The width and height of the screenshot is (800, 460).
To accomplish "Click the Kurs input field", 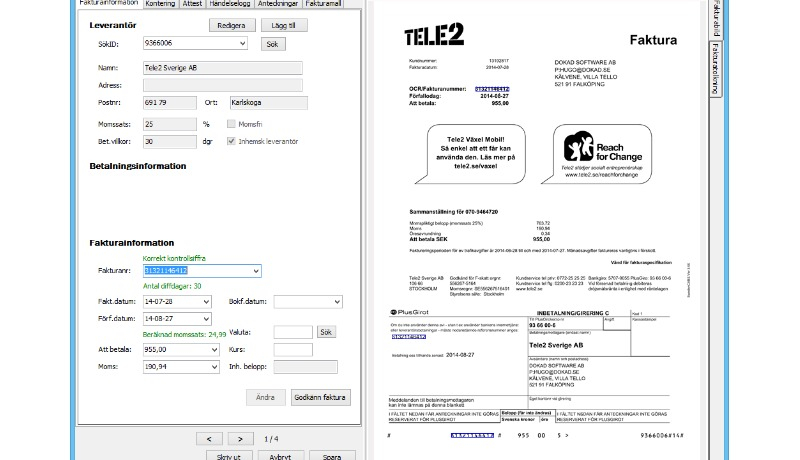I will coord(293,350).
